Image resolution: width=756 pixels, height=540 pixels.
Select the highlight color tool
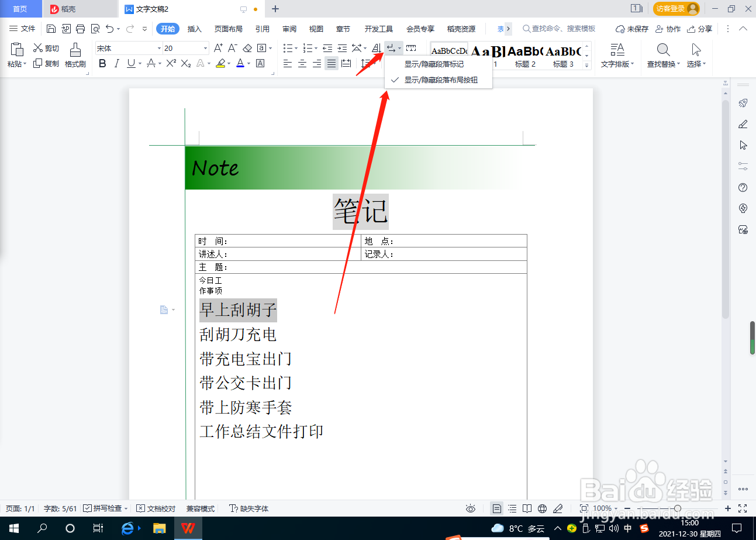[x=221, y=63]
